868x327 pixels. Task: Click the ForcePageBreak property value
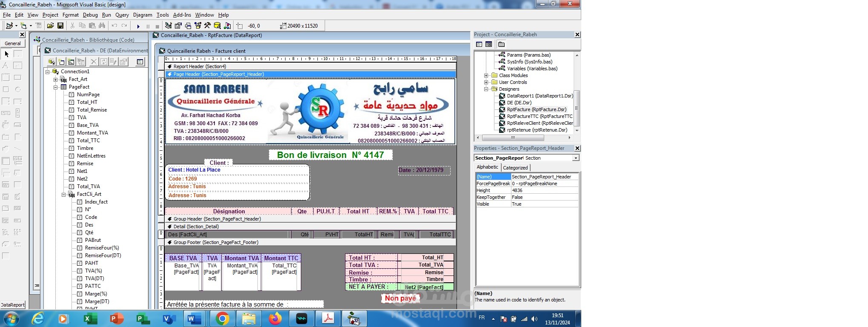coord(545,184)
